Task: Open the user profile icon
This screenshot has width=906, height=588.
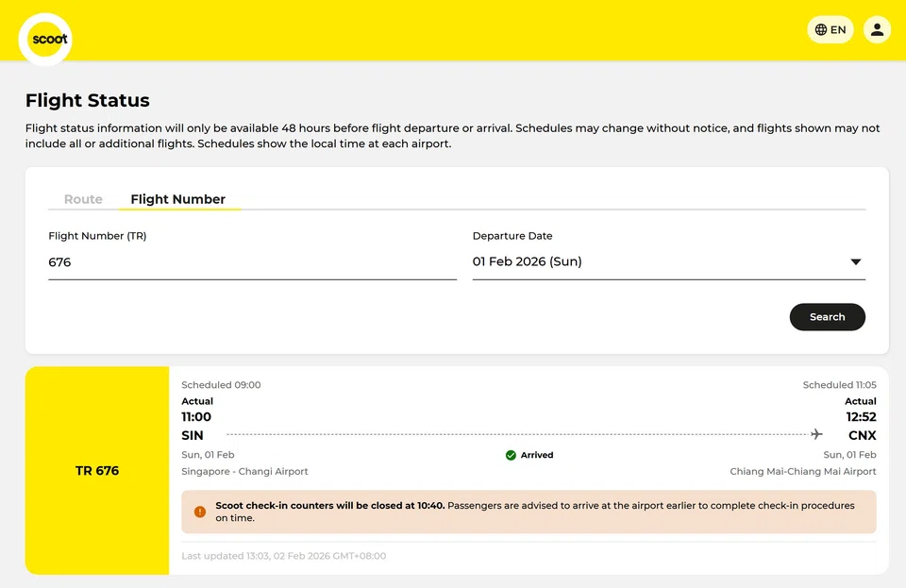Action: (x=877, y=30)
